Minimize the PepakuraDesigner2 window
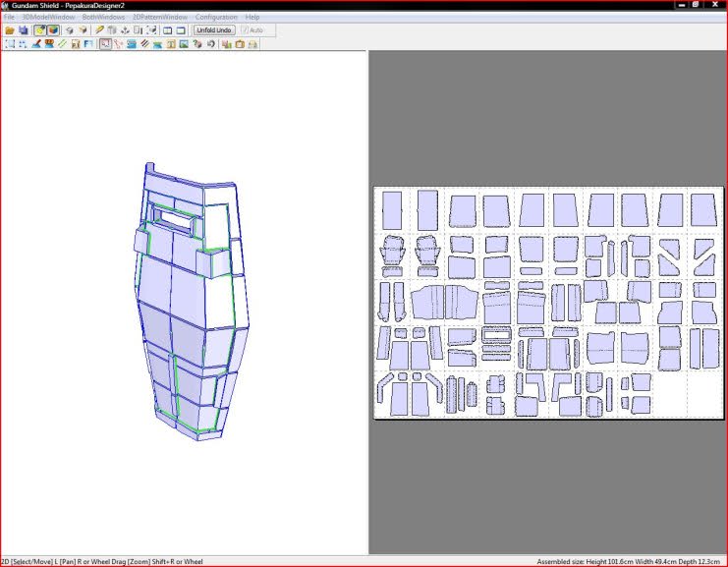Image resolution: width=728 pixels, height=567 pixels. click(x=682, y=5)
